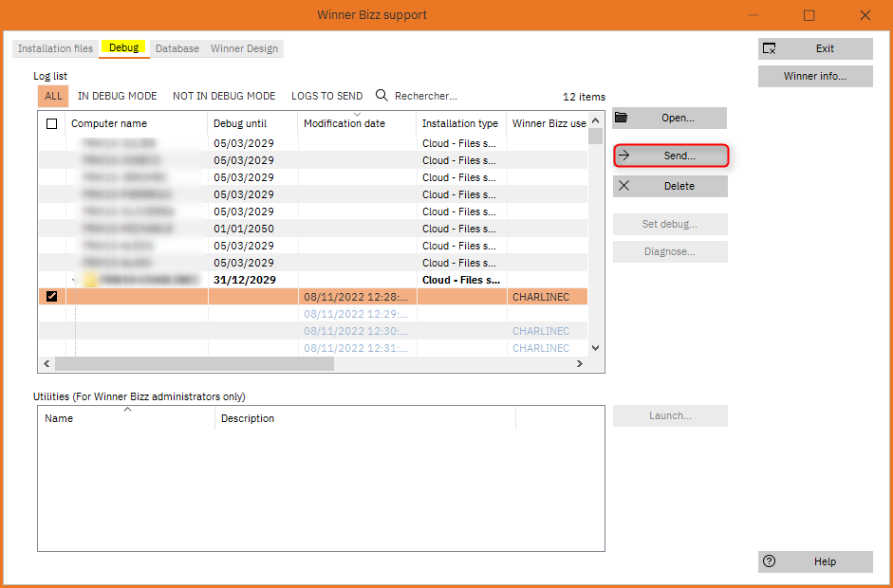Sort by Computer name column

[x=137, y=123]
